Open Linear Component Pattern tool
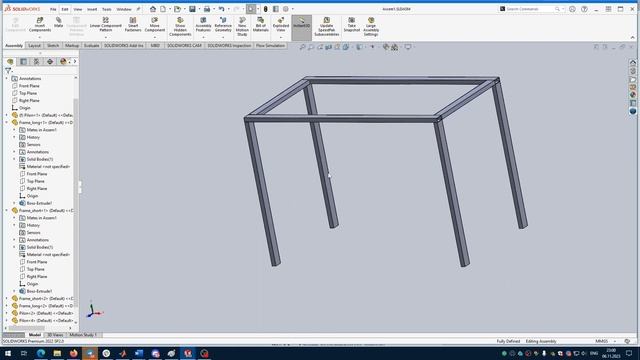This screenshot has width=640, height=360. point(106,24)
